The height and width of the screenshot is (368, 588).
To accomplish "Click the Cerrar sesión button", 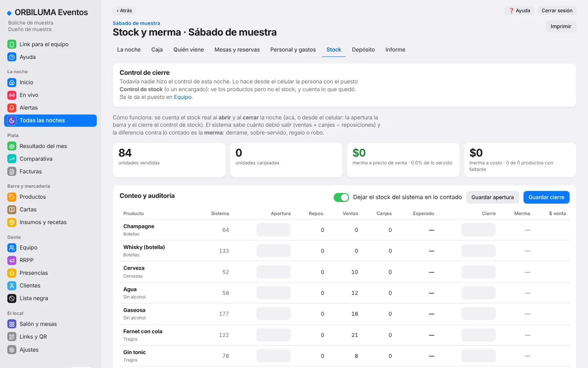I will [x=557, y=11].
